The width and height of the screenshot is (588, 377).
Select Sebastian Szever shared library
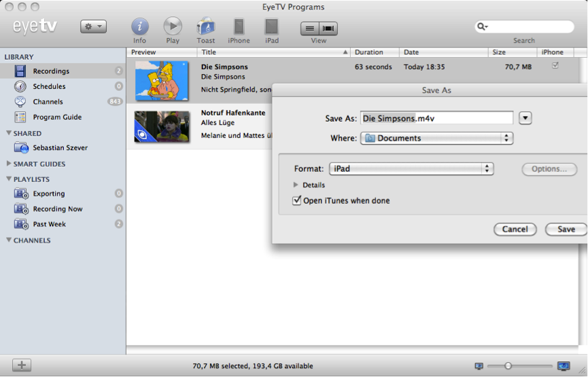[x=63, y=147]
